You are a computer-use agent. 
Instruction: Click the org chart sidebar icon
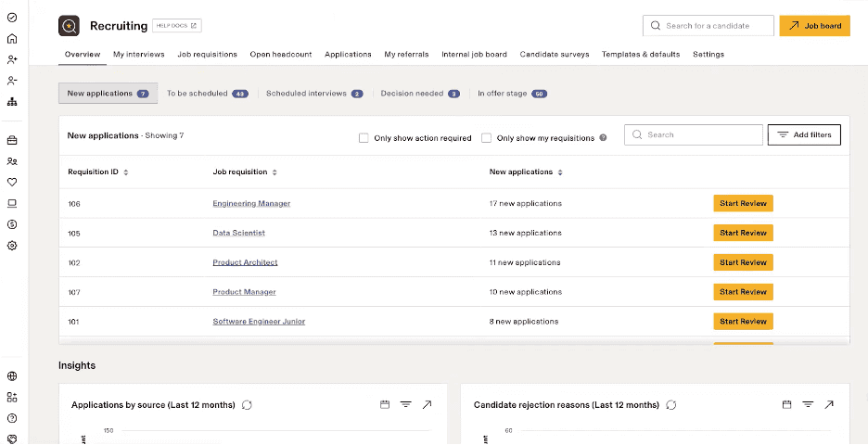pyautogui.click(x=12, y=102)
